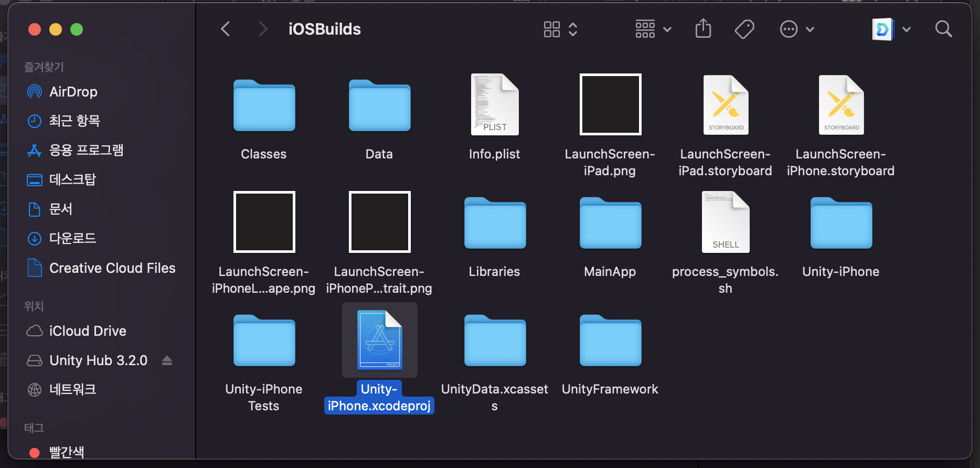
Task: Go to the 문서 sidebar item
Action: point(49,209)
